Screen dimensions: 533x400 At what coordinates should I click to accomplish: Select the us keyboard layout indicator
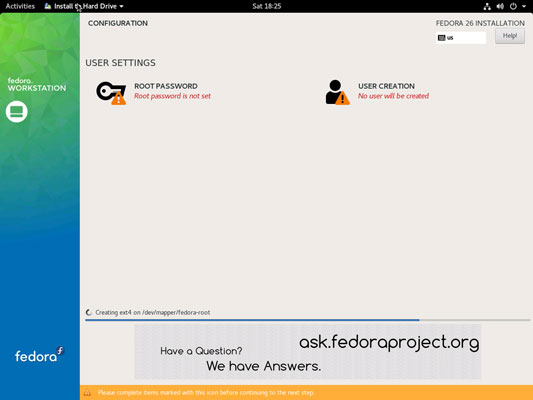click(461, 38)
